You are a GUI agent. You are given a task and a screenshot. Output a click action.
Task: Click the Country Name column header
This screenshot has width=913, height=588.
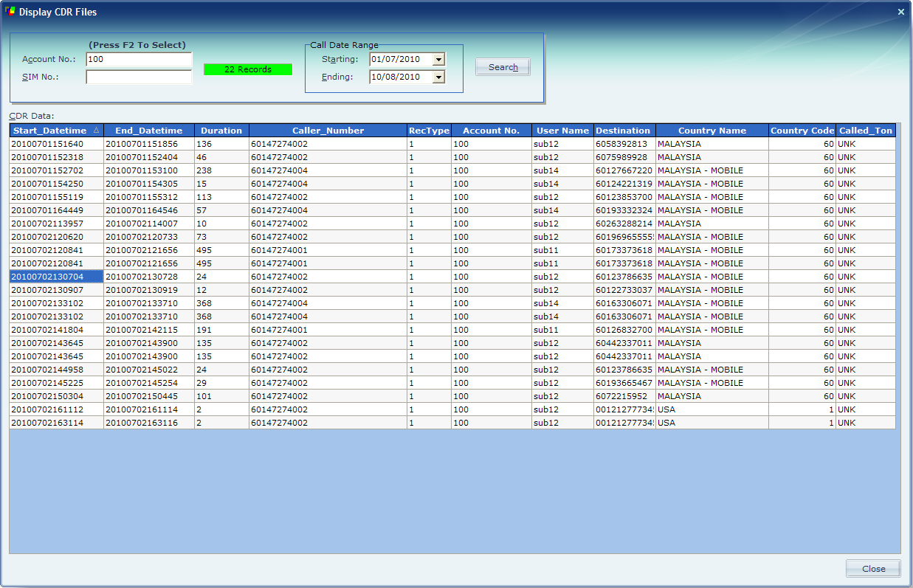712,131
